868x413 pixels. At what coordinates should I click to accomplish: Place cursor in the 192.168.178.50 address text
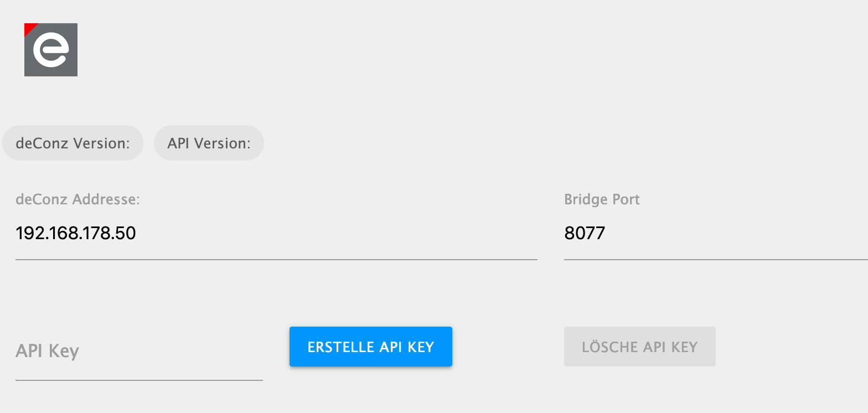76,233
